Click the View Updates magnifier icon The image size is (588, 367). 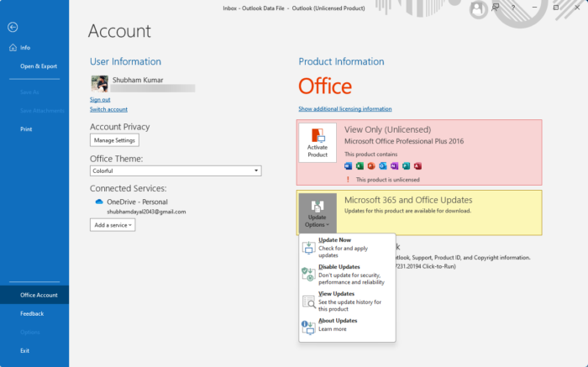click(x=308, y=301)
